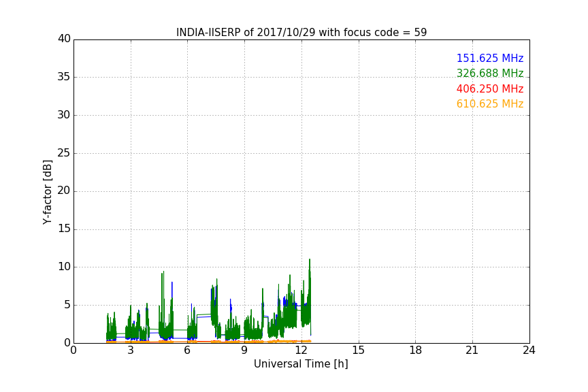Click the y-axis tick label 20

64,191
